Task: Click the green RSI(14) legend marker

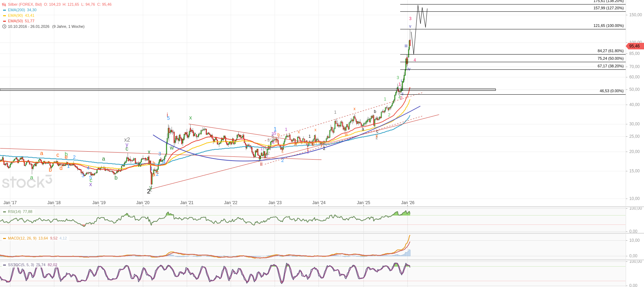Action: tap(4, 212)
